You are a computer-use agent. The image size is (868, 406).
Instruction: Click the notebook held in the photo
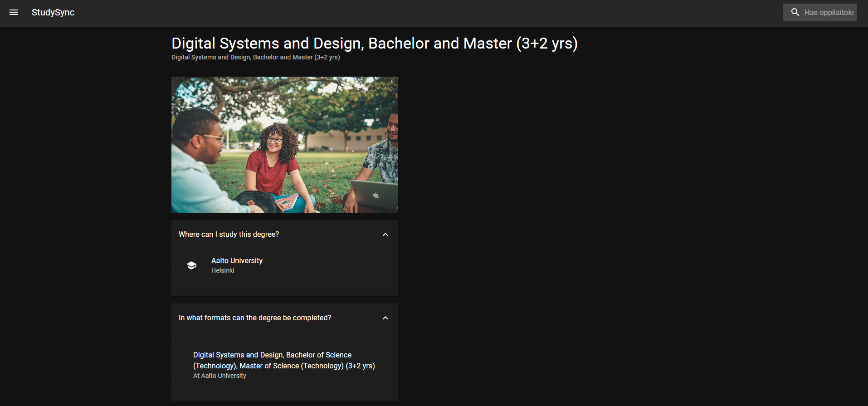(287, 201)
